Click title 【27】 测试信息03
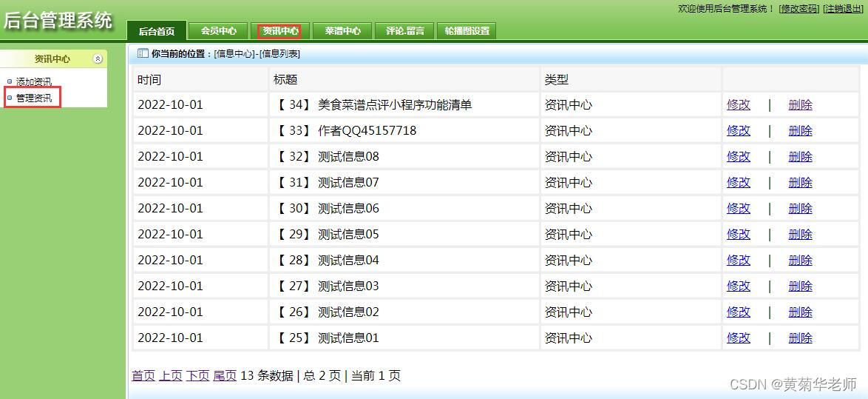The width and height of the screenshot is (868, 399). click(327, 286)
